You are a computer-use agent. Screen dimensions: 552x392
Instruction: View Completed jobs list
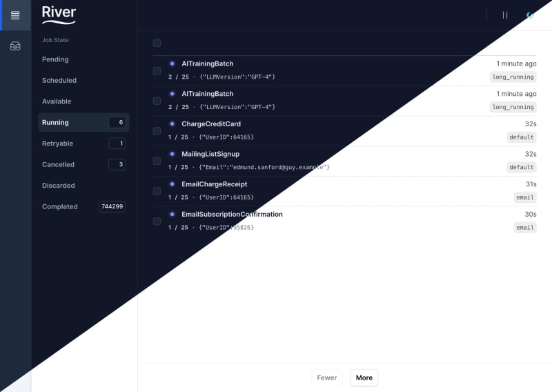[60, 206]
